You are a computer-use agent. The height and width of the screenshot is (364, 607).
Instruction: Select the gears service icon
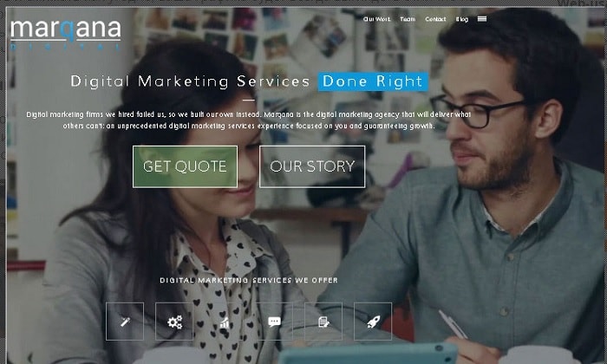pyautogui.click(x=174, y=322)
